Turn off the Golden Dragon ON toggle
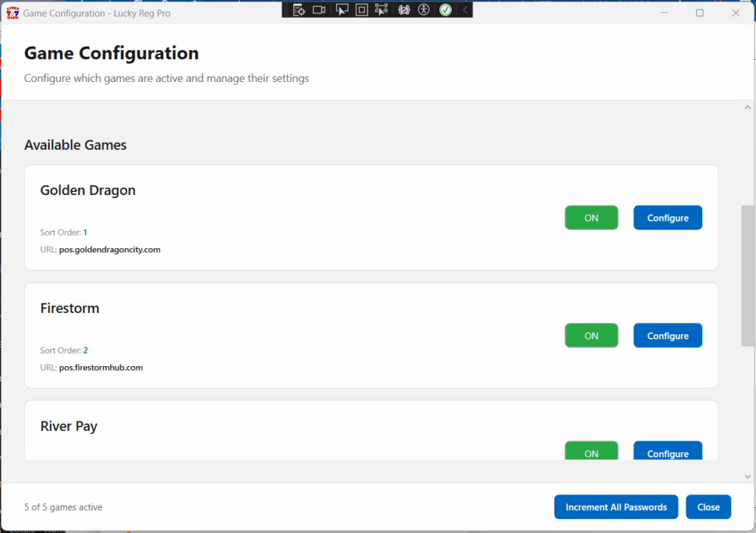This screenshot has width=756, height=533. coord(591,218)
